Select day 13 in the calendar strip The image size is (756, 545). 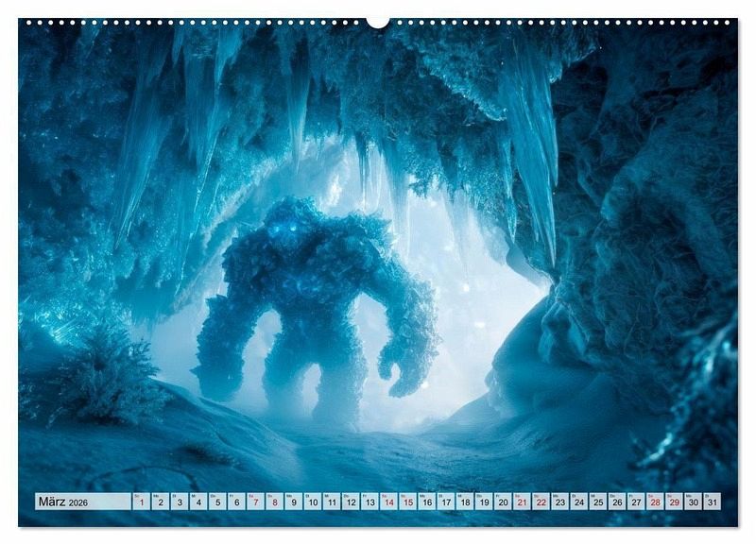coord(369,502)
